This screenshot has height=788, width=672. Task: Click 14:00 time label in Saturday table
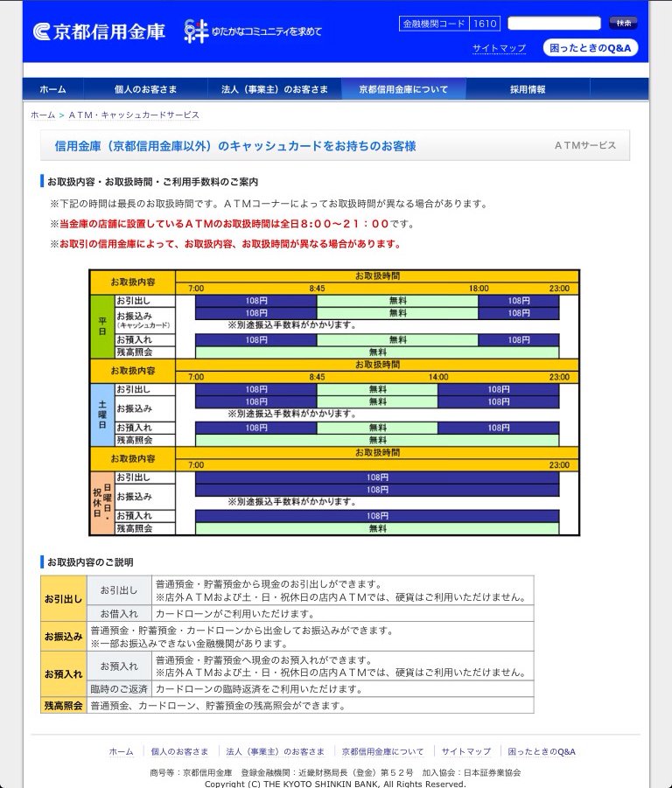[x=438, y=377]
